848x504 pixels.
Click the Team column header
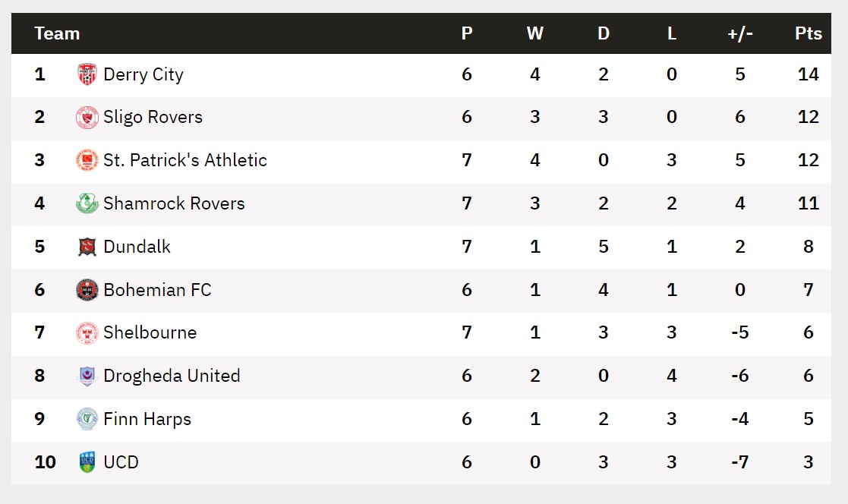pos(57,33)
